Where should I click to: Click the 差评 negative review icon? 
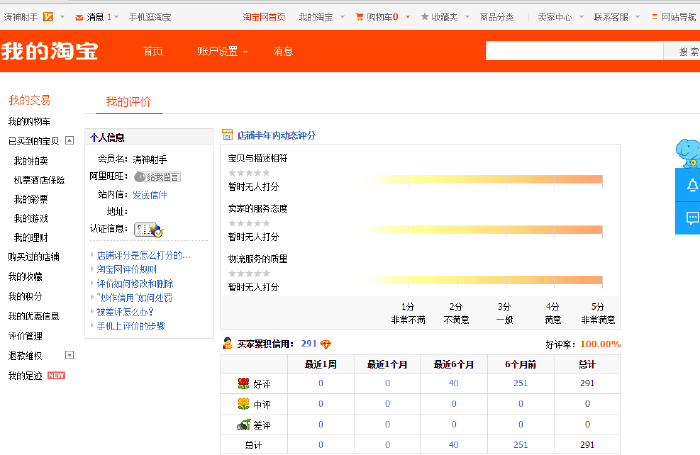coord(243,425)
